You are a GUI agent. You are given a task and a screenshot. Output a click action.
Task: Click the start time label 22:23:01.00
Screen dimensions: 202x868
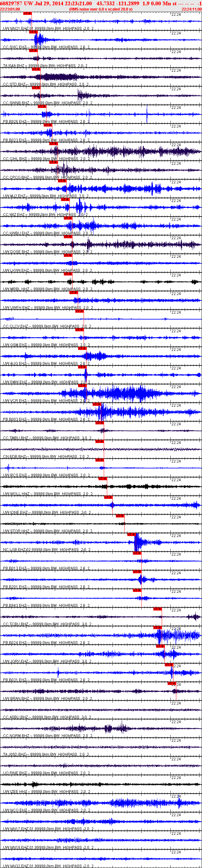pos(10,9)
